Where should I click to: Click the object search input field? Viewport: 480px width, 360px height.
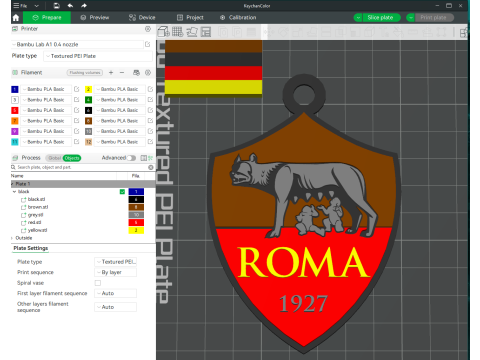[80, 167]
